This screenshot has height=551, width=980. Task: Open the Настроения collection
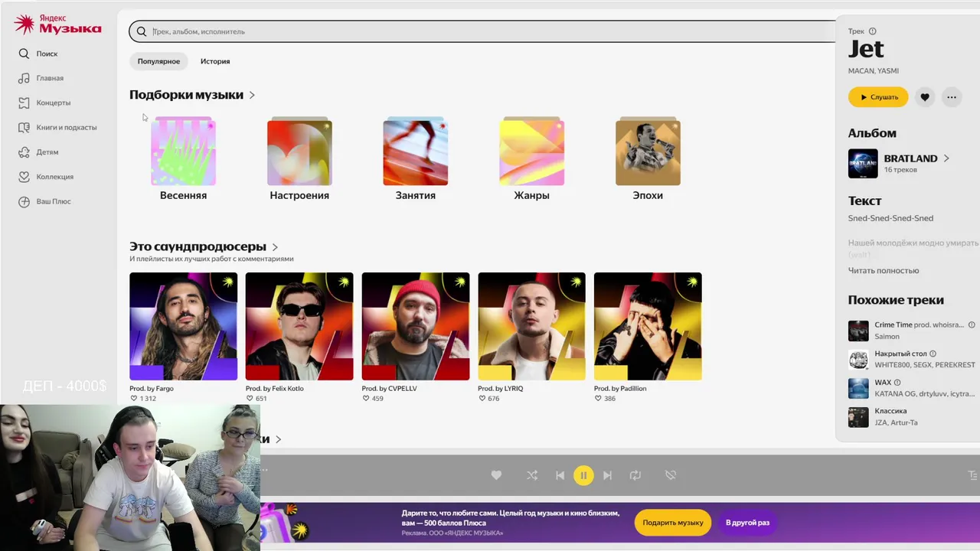click(x=299, y=158)
